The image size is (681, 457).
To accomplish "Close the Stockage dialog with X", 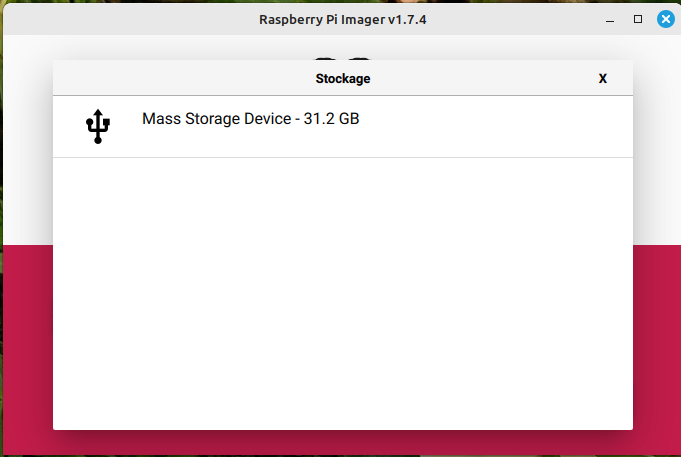I will coord(602,78).
